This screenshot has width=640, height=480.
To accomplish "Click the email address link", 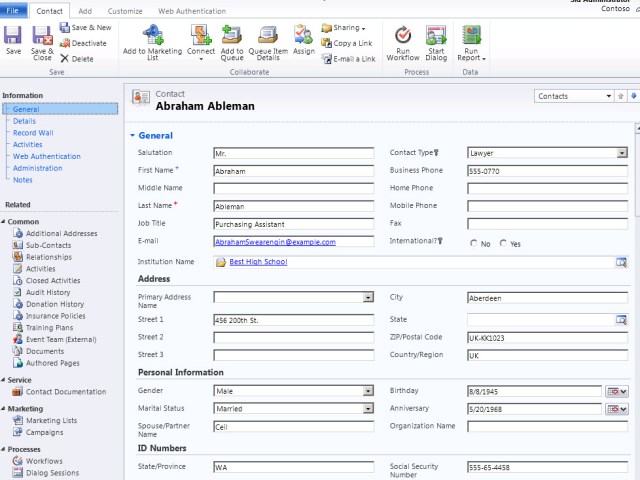I will click(275, 242).
